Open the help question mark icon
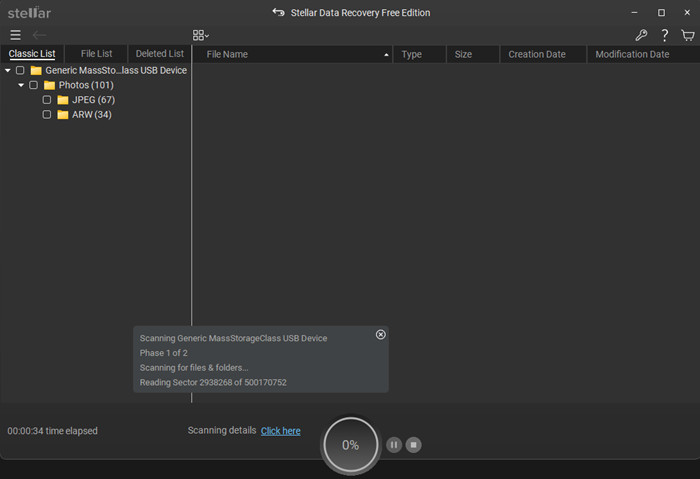700x479 pixels. 665,35
